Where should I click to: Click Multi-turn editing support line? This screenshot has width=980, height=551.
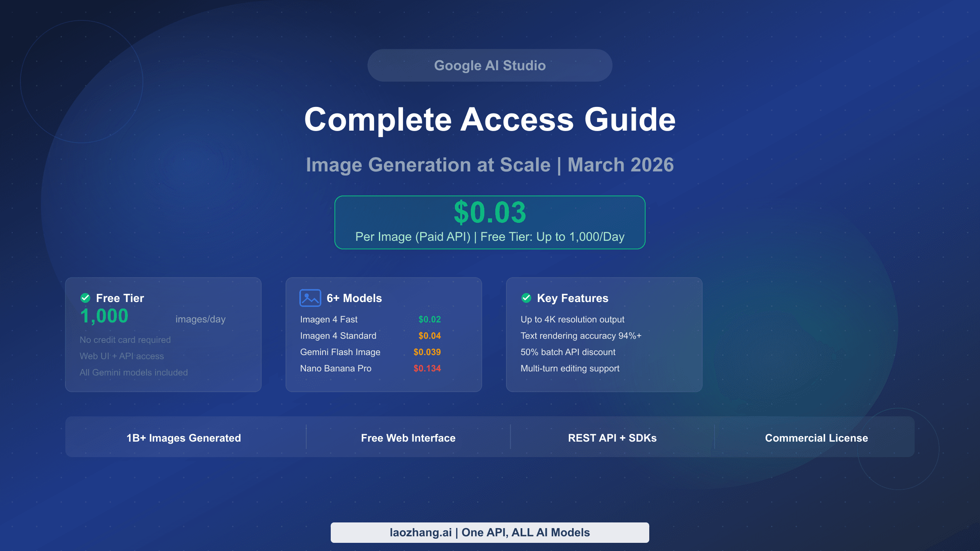pos(570,368)
